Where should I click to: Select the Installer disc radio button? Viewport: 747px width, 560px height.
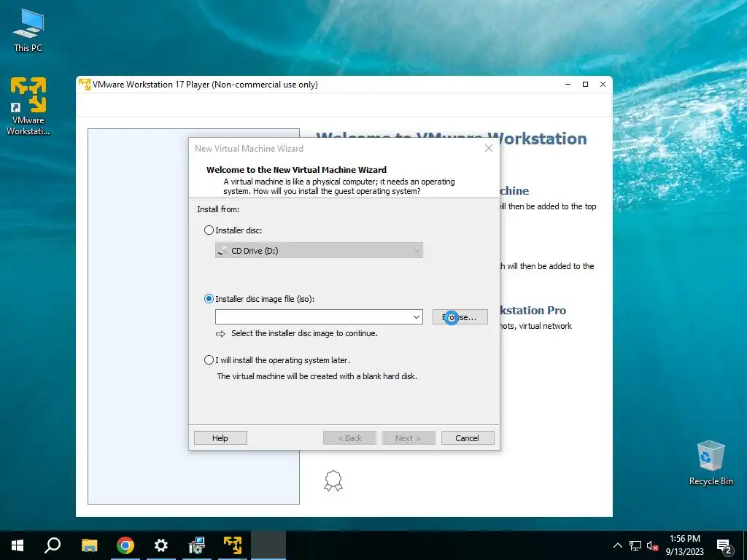(209, 230)
